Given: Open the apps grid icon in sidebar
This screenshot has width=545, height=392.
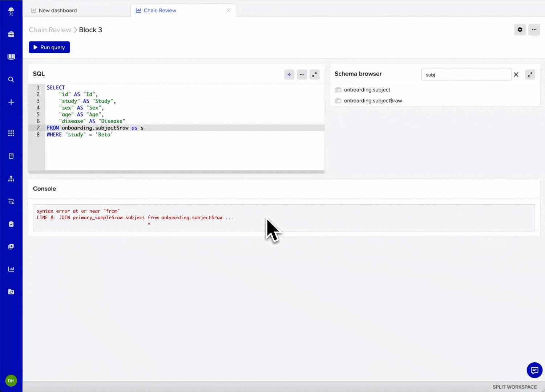Looking at the screenshot, I should point(11,133).
